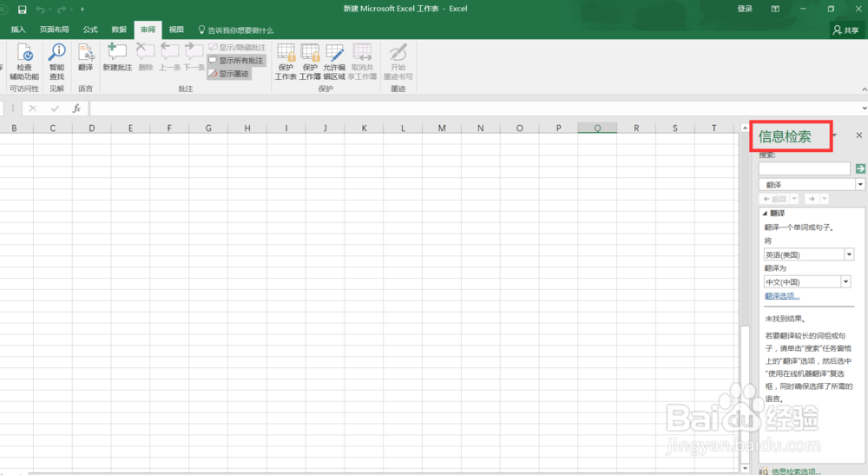Viewport: 868px width, 475px height.
Task: Collapse the ribbon with the chevron
Action: click(x=865, y=89)
